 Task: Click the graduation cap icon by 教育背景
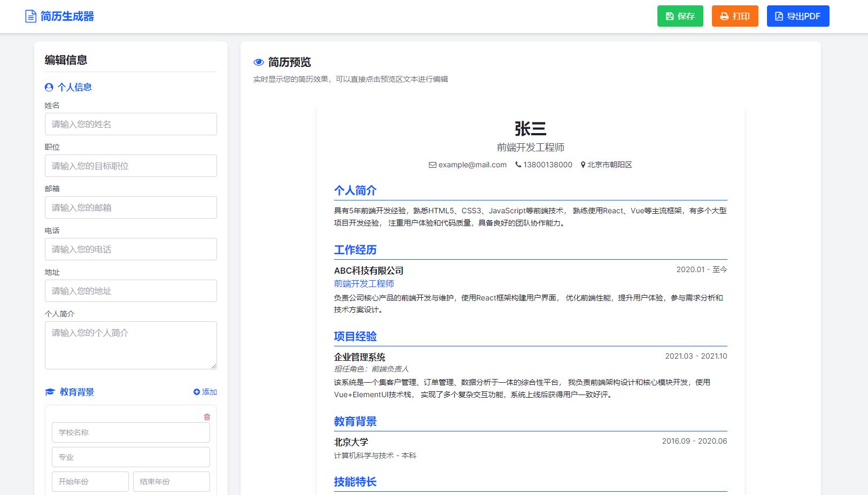50,392
